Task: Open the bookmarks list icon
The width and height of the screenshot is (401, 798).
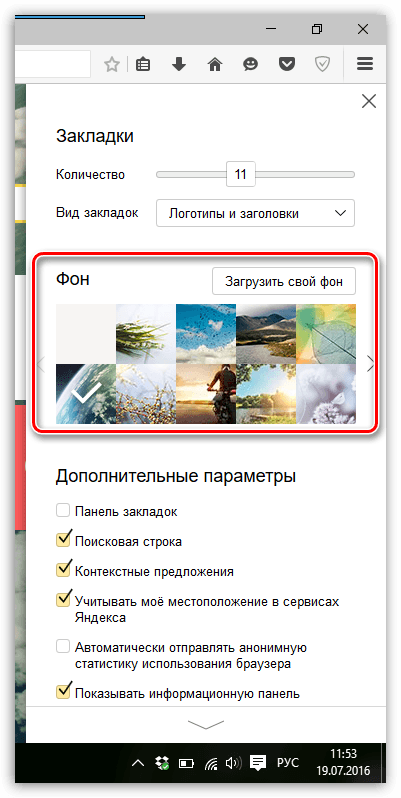Action: point(143,65)
